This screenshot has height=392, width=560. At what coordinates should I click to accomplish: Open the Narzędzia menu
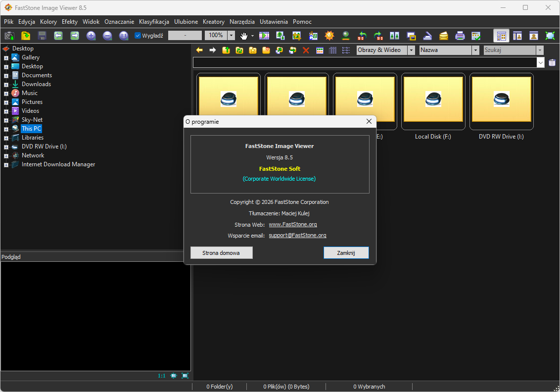point(242,22)
